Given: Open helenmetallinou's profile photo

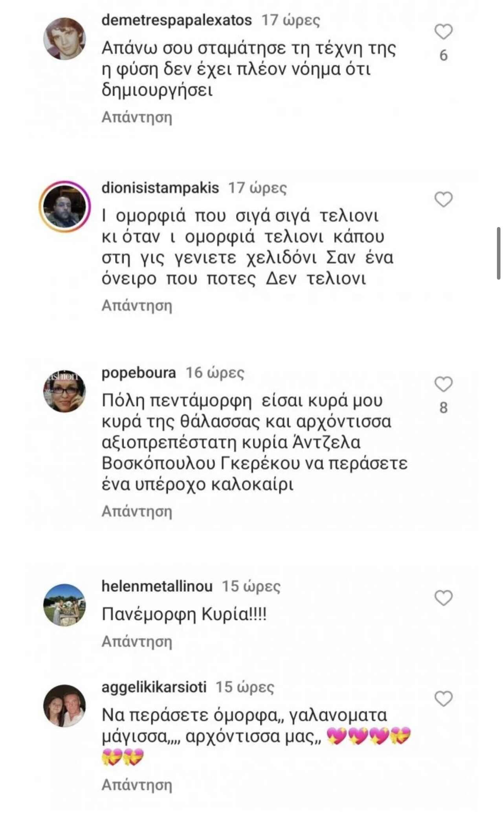Looking at the screenshot, I should tap(64, 605).
